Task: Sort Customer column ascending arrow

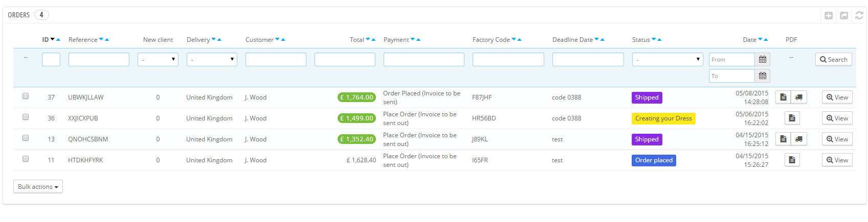Action: 283,39
